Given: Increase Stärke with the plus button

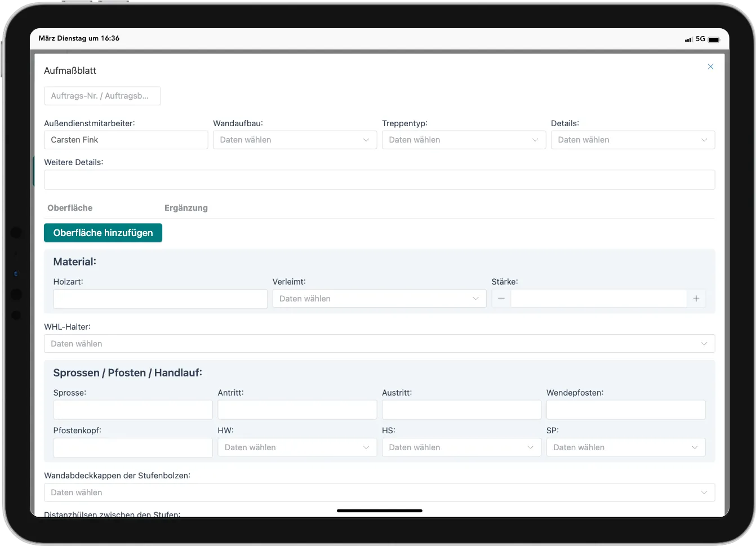Looking at the screenshot, I should coord(696,299).
